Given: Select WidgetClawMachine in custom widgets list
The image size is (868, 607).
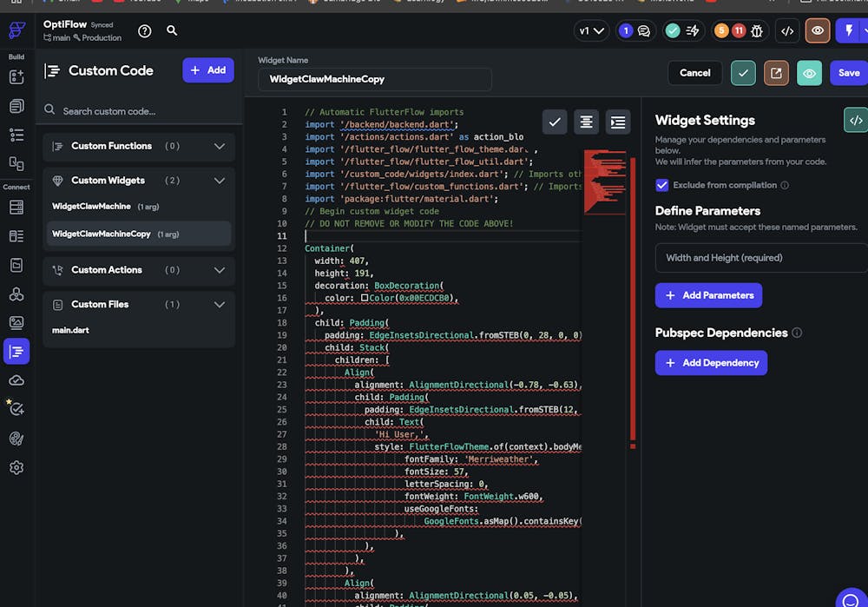Looking at the screenshot, I should pos(91,207).
